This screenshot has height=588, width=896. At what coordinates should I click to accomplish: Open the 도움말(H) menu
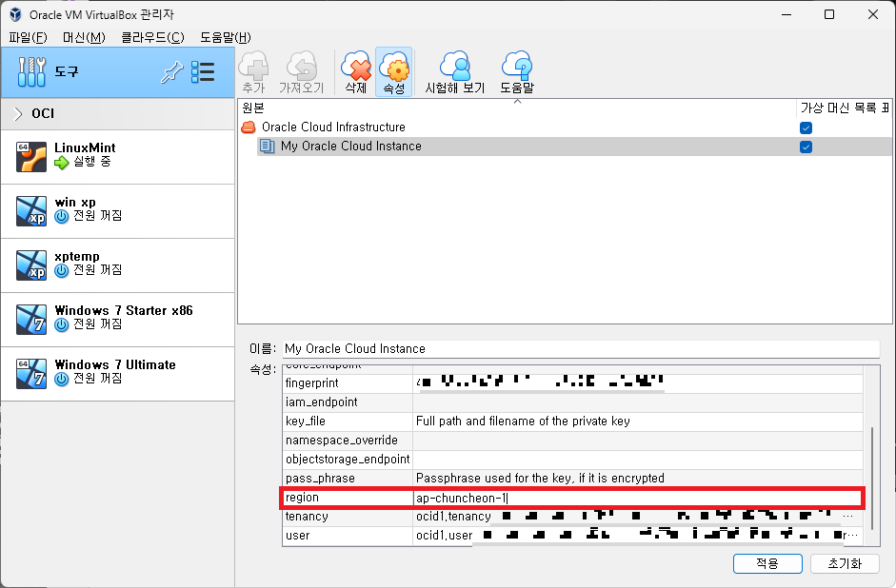click(x=226, y=37)
